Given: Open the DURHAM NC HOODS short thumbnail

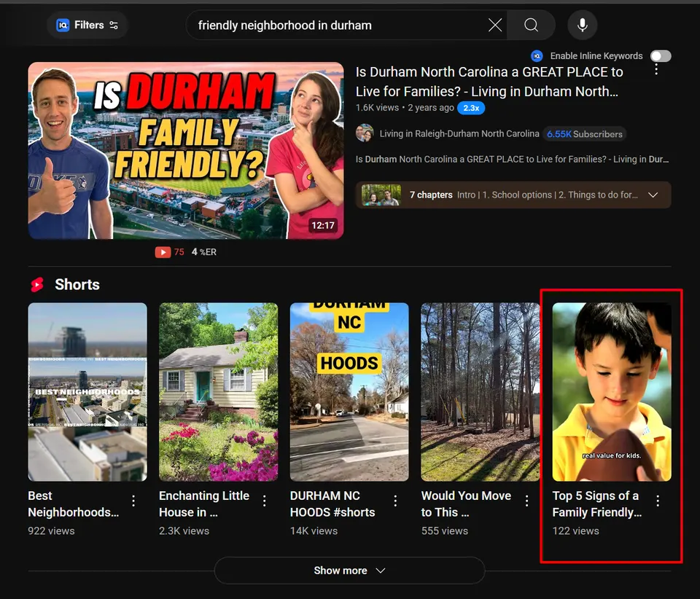Looking at the screenshot, I should pos(349,392).
